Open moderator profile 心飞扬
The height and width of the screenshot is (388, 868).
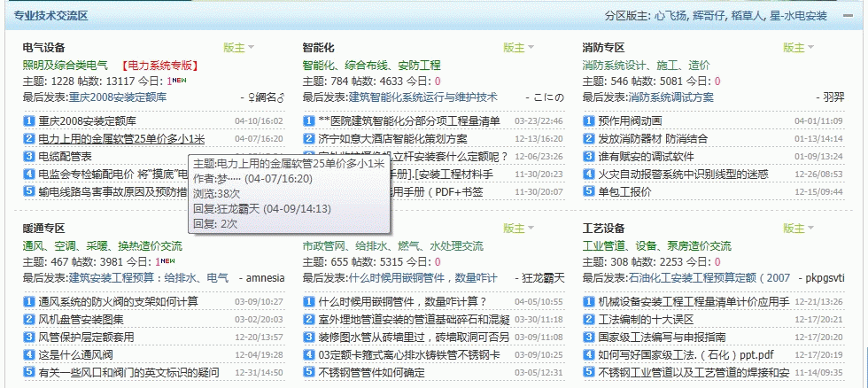coord(670,16)
